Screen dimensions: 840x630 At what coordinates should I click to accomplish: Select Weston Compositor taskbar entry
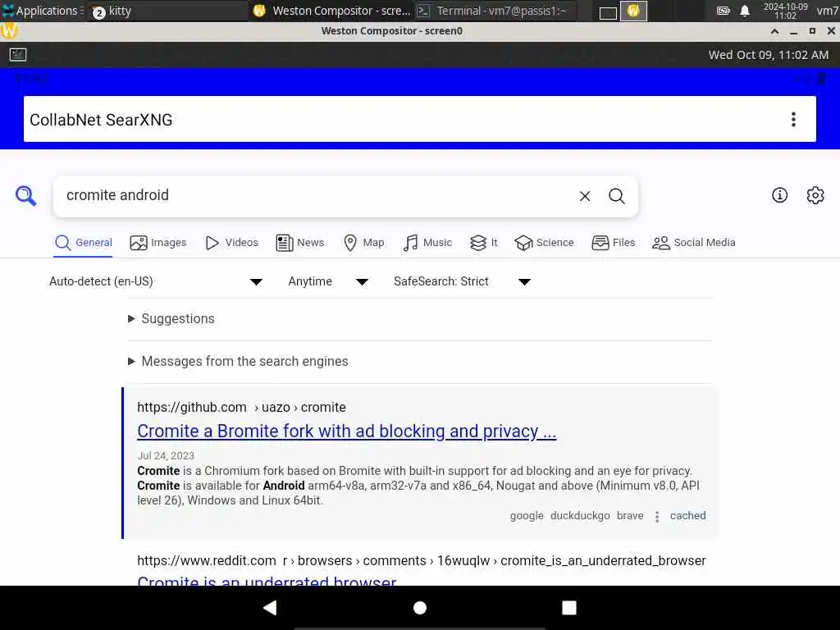(332, 11)
